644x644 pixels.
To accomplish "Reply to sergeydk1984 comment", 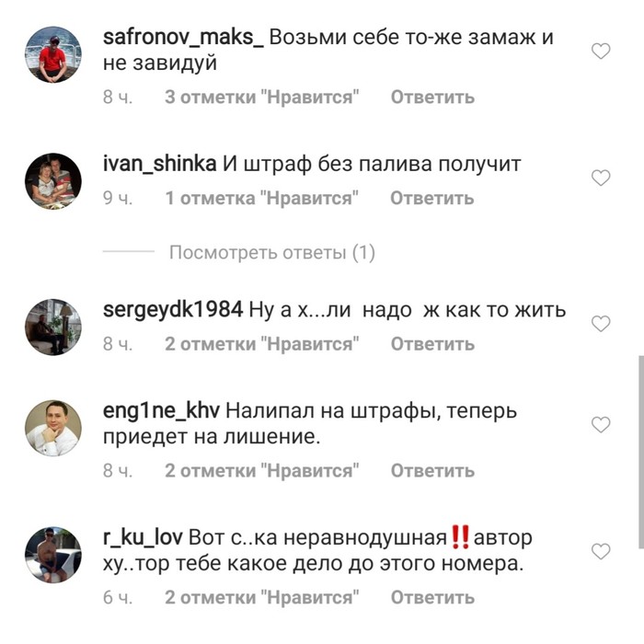I will (432, 344).
